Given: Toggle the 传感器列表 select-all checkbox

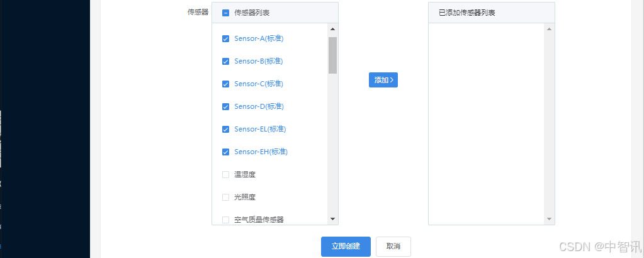Looking at the screenshot, I should coord(225,13).
